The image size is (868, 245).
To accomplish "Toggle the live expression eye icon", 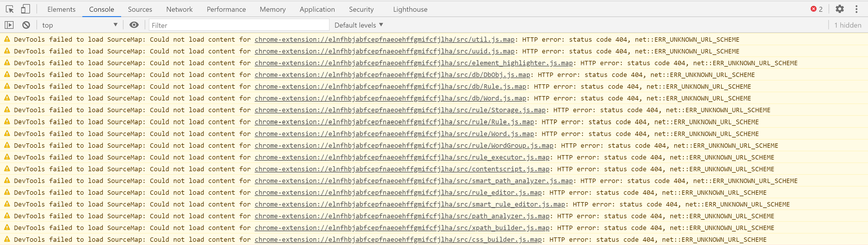I will [134, 25].
